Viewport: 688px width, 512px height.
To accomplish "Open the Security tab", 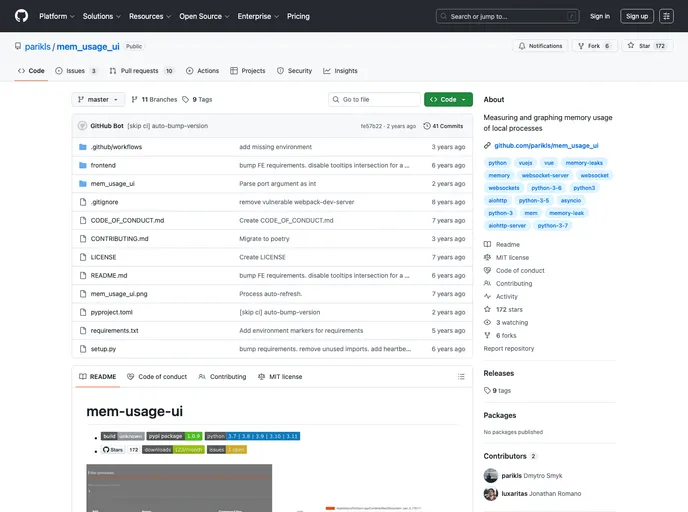I will pyautogui.click(x=294, y=71).
